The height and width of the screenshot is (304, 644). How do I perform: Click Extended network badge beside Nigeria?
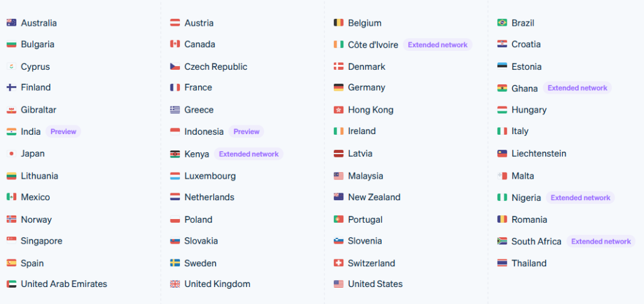click(580, 198)
